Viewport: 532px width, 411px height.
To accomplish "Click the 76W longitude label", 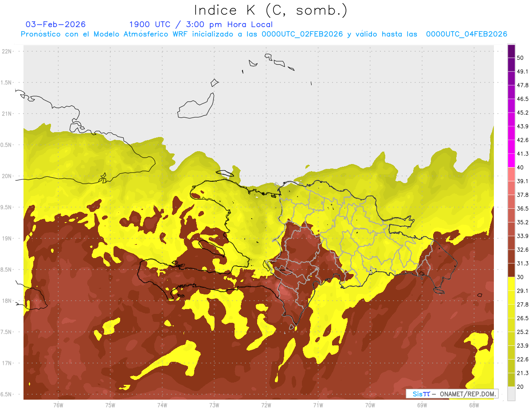I will [58, 405].
